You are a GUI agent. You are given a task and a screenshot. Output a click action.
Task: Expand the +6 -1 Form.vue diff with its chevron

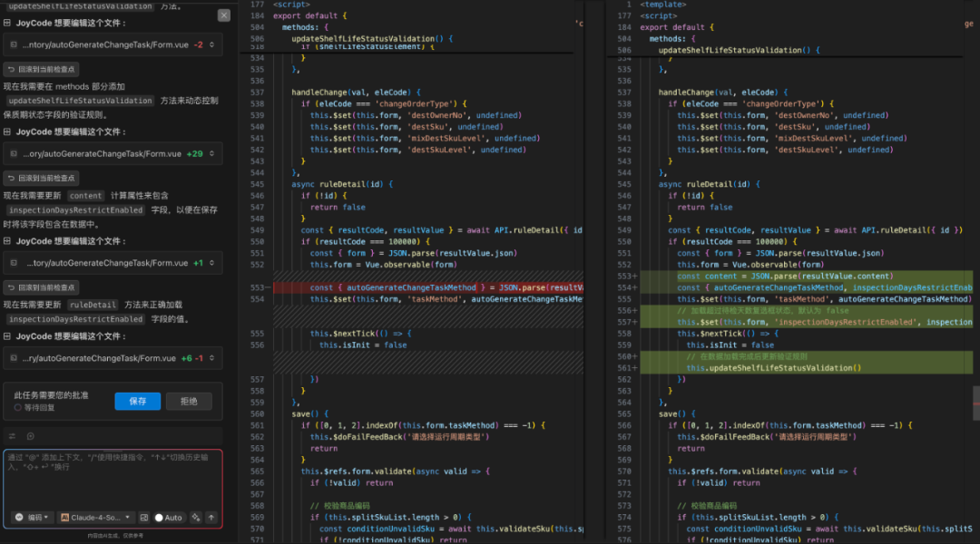coord(211,358)
